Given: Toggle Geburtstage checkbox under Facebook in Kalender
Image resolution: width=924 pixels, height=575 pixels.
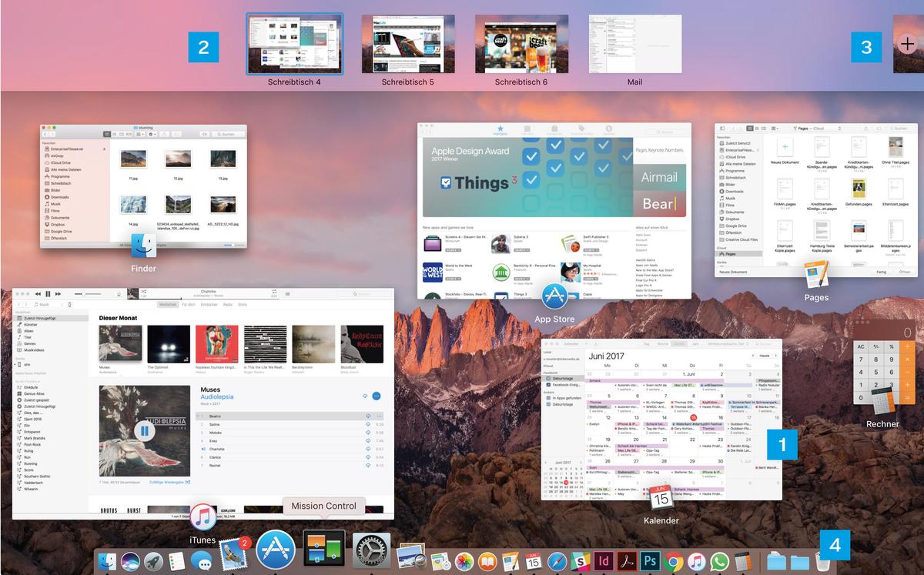Looking at the screenshot, I should click(x=549, y=378).
